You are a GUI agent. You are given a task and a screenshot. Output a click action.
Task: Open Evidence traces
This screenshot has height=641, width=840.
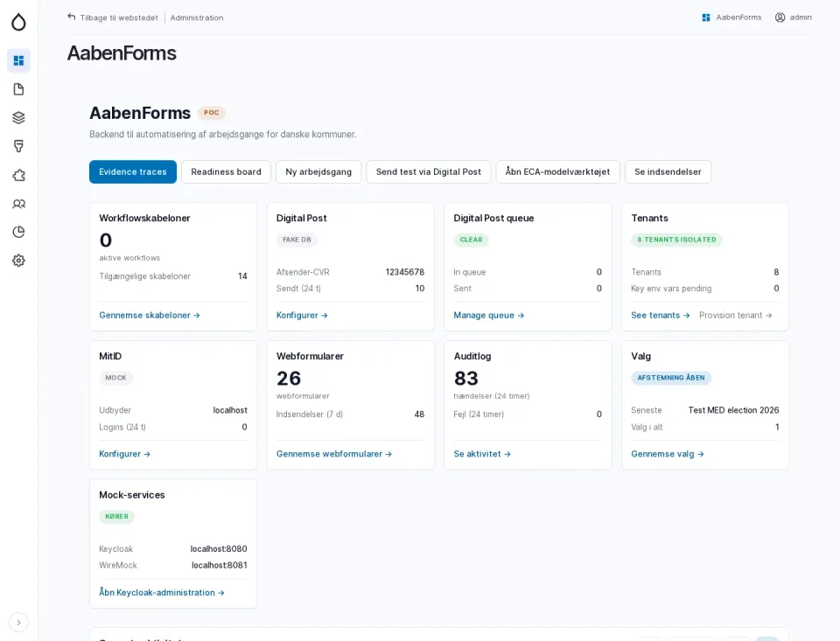[133, 172]
